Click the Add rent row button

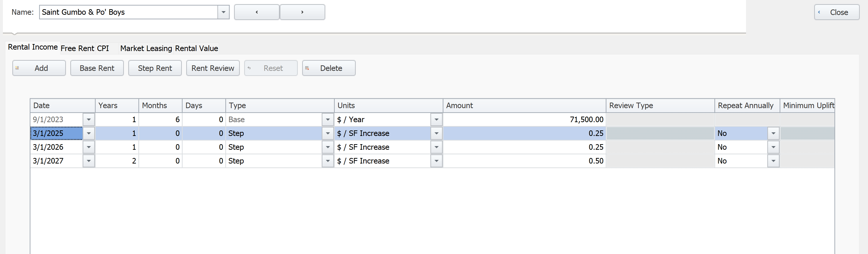tap(39, 68)
